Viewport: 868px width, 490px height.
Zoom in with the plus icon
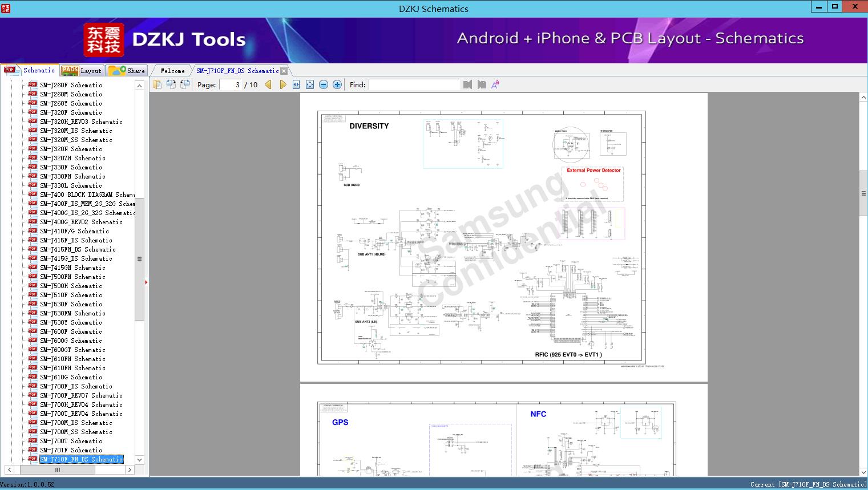[x=337, y=84]
